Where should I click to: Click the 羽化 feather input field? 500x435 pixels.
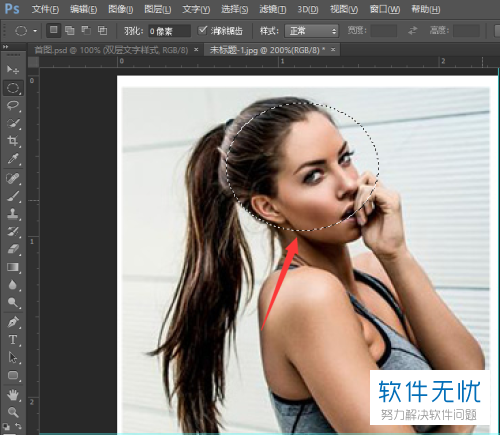(169, 31)
